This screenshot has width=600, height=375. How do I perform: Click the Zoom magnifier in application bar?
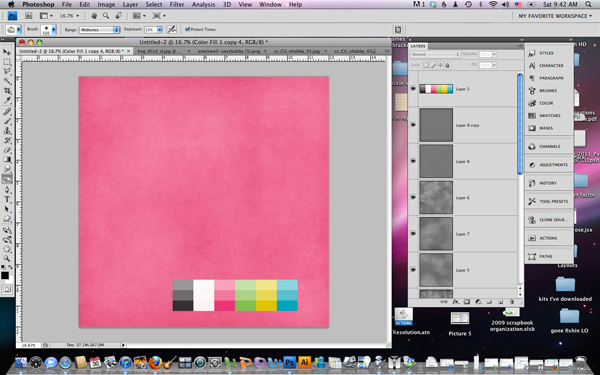coord(106,16)
